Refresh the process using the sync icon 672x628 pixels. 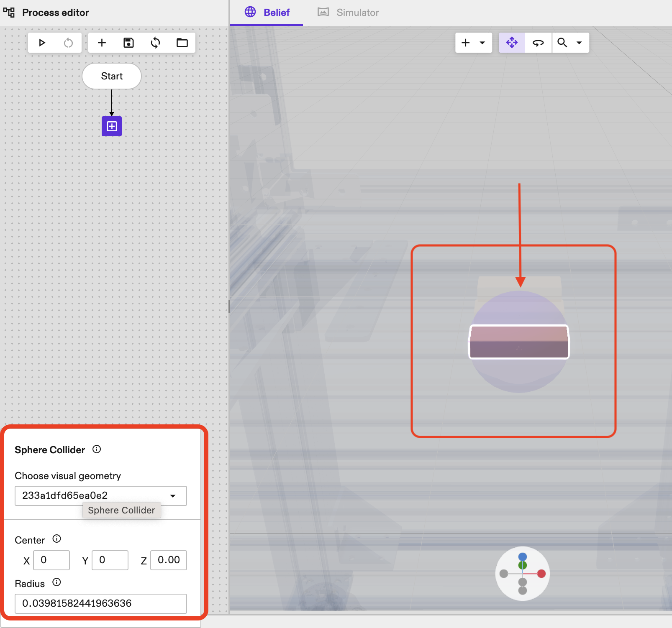pyautogui.click(x=155, y=42)
